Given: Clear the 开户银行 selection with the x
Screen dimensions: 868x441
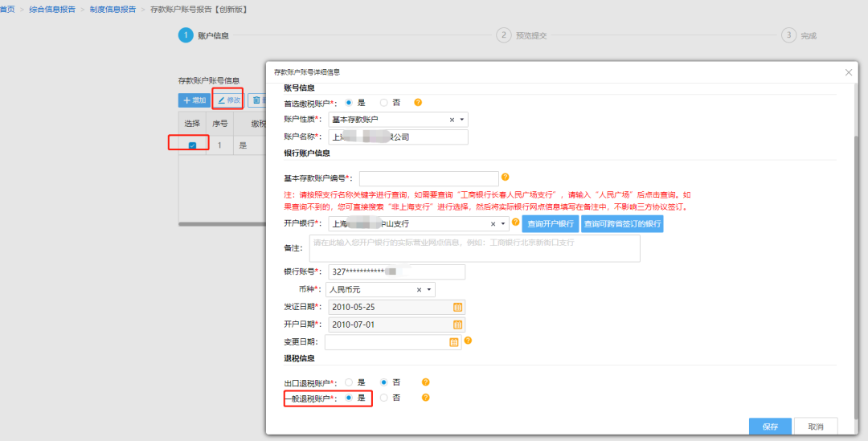Looking at the screenshot, I should pos(493,224).
